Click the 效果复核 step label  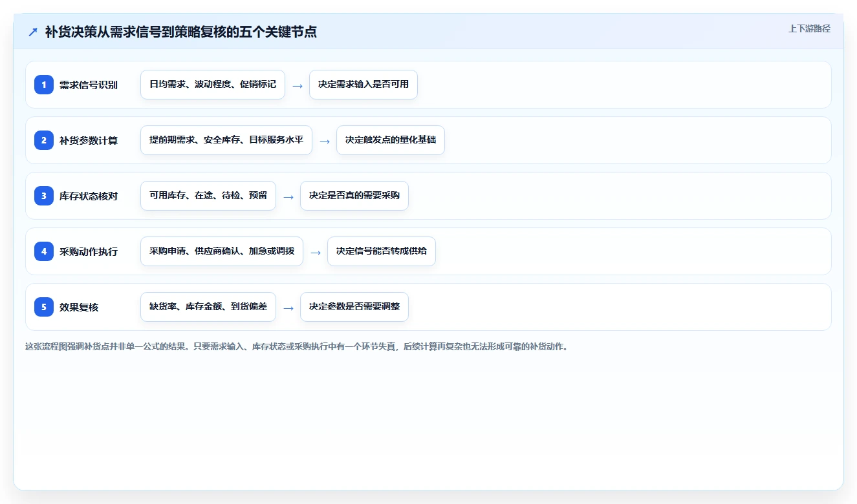click(x=79, y=307)
